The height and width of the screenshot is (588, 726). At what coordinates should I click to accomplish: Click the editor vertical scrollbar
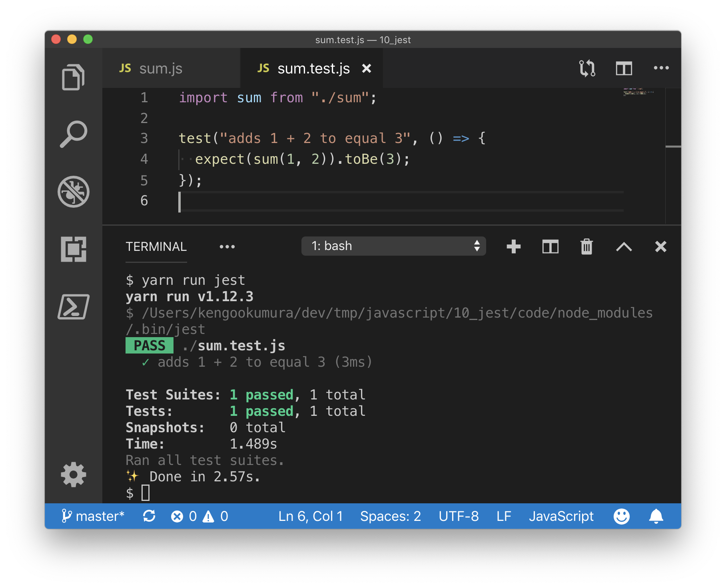click(673, 156)
